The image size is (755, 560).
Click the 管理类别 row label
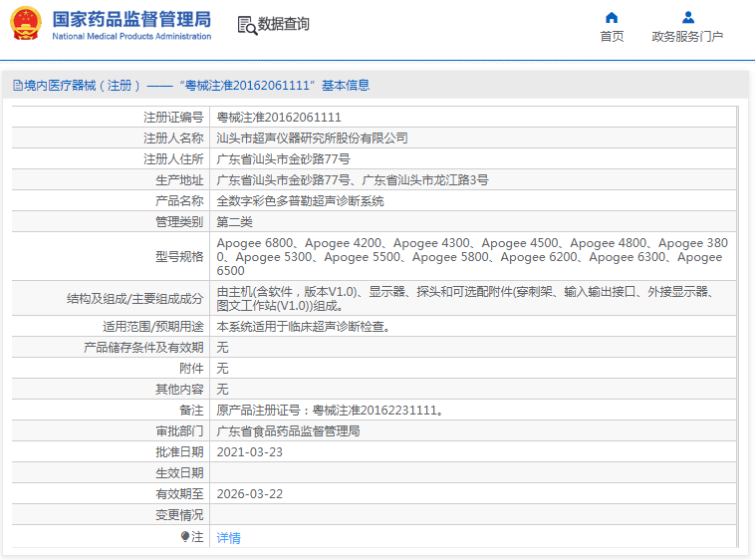(x=179, y=222)
